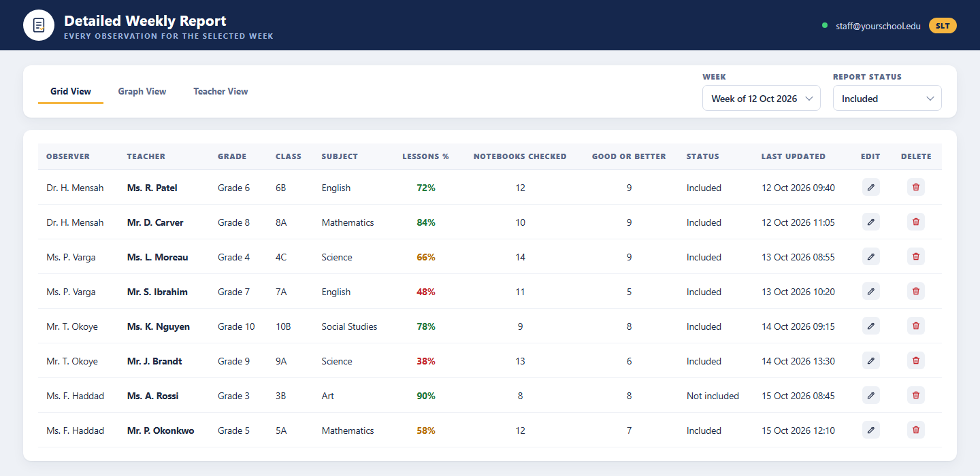The width and height of the screenshot is (980, 476).
Task: Delete Mr. S. Ibrahim's English entry
Action: (915, 291)
